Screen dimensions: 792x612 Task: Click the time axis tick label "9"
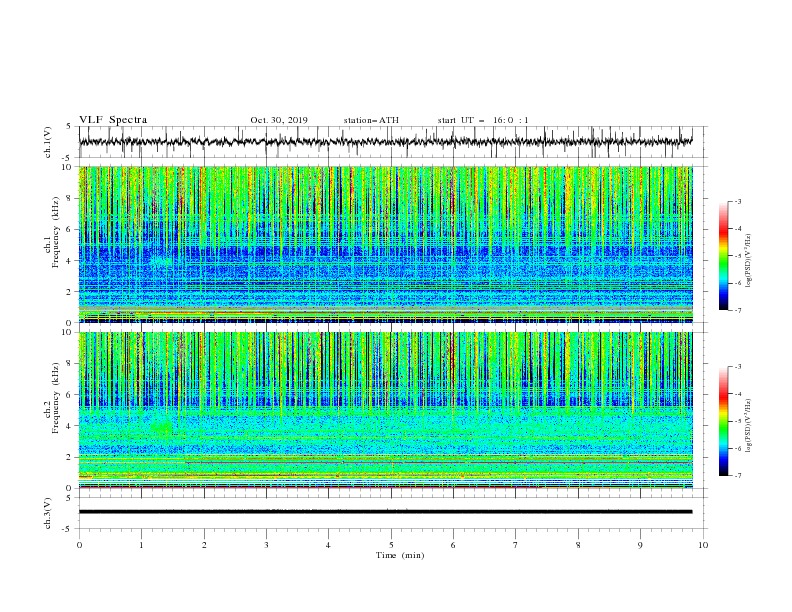pyautogui.click(x=640, y=545)
